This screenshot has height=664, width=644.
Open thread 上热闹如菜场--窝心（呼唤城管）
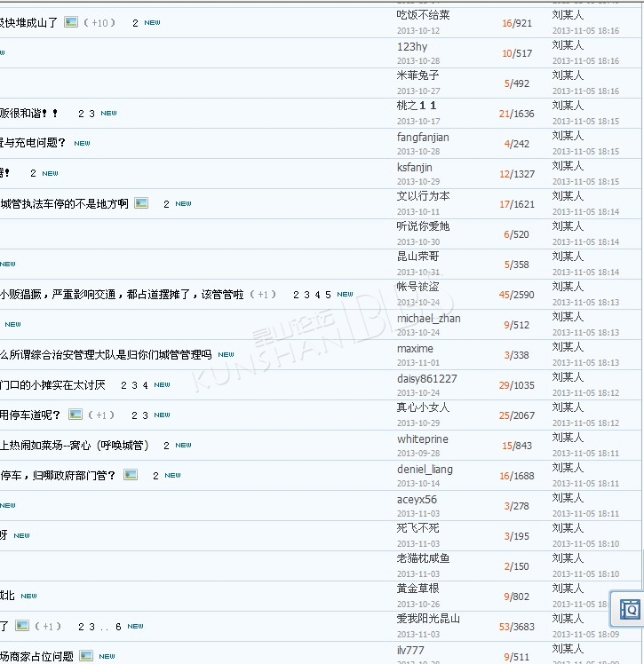pyautogui.click(x=75, y=445)
